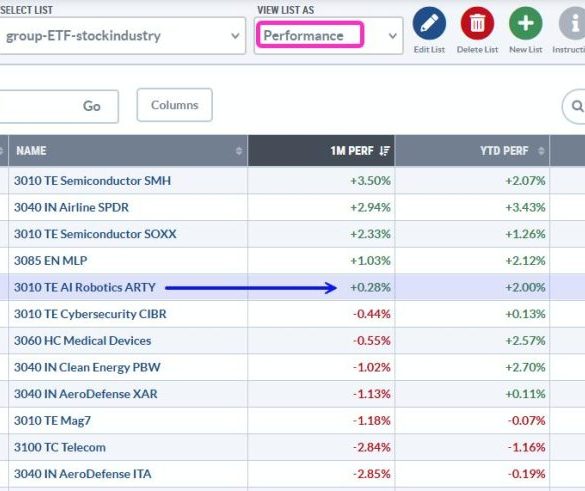The image size is (585, 491).
Task: Open 3040 IN Clean Energy PBW link
Action: tap(87, 367)
